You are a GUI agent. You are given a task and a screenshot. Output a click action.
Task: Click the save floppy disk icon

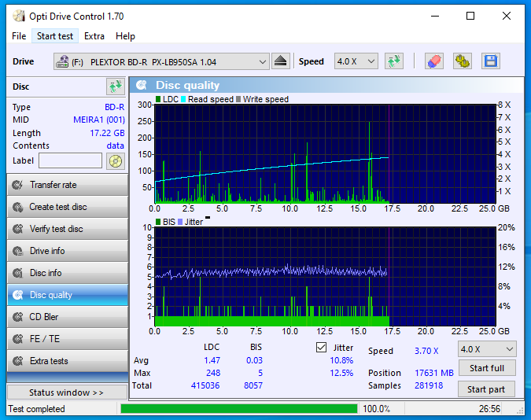pyautogui.click(x=491, y=61)
